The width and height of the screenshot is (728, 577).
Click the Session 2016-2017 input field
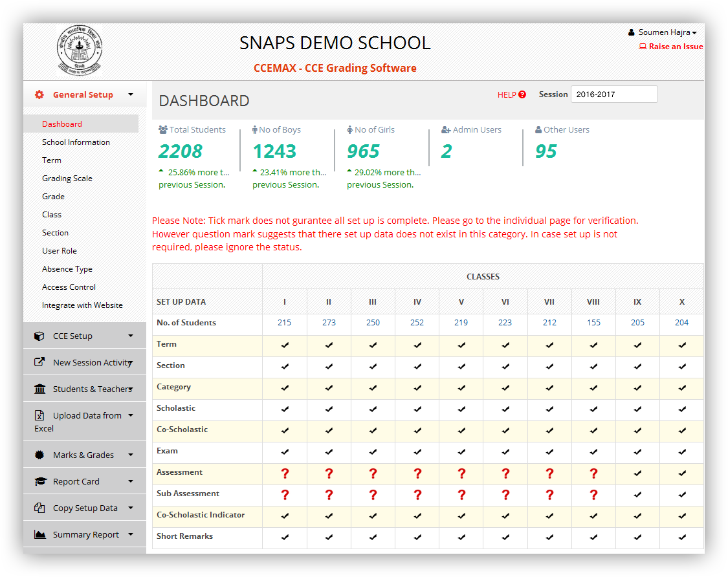(613, 94)
